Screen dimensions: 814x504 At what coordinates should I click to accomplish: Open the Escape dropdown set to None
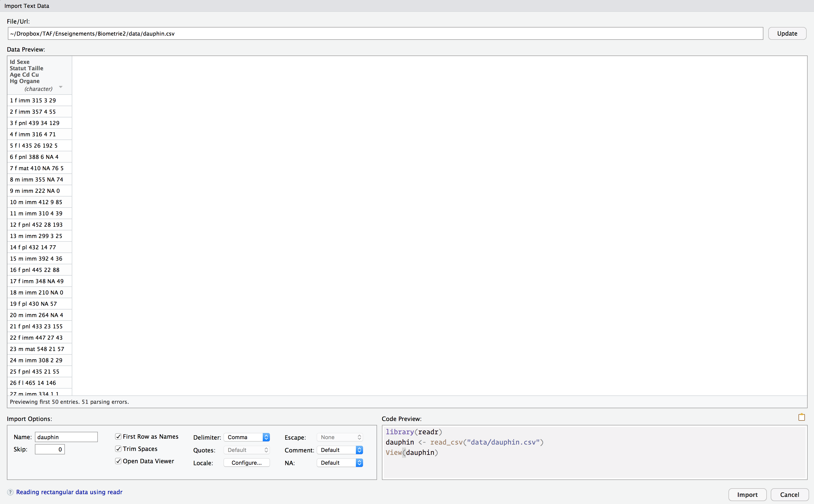[339, 437]
